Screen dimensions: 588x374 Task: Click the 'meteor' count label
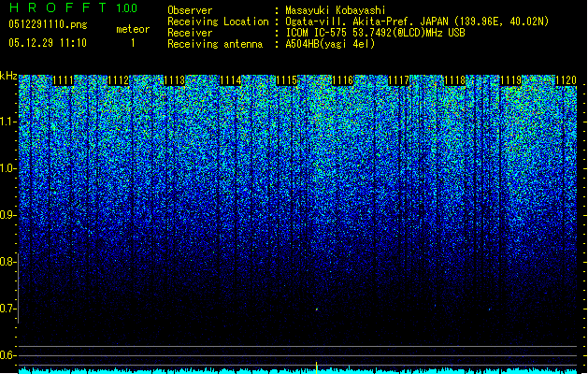pyautogui.click(x=133, y=29)
